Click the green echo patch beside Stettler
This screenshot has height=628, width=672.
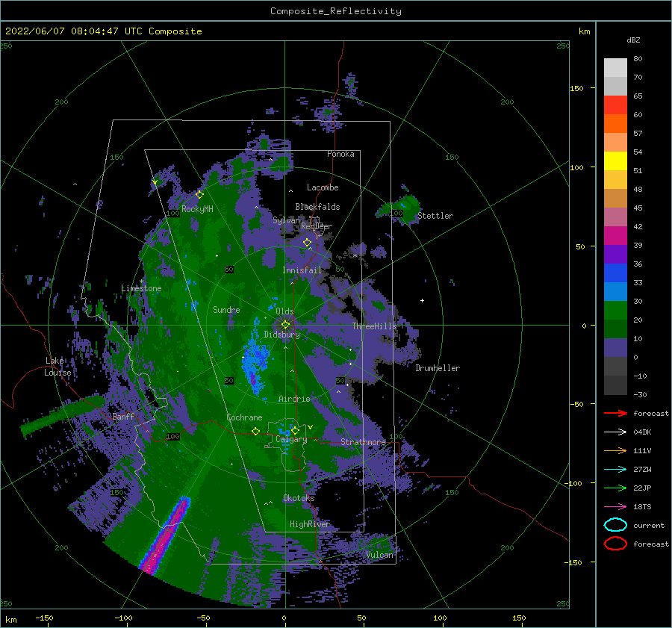(x=400, y=208)
